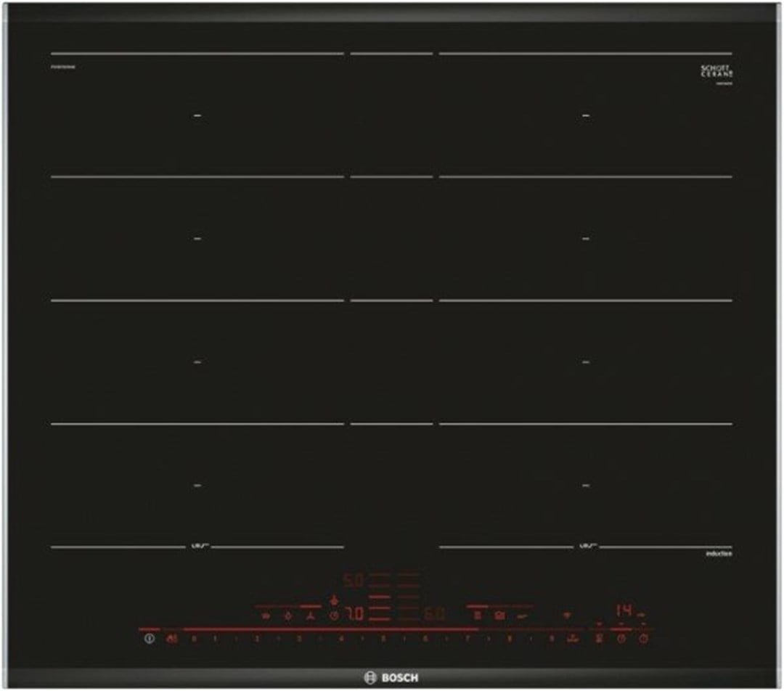Set power level 5 on the slider
This screenshot has height=691, width=784.
click(383, 639)
